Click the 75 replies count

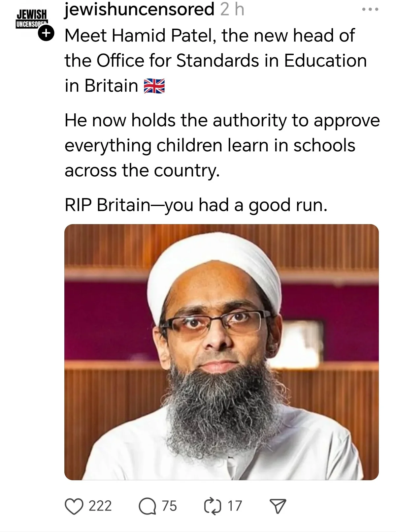[x=169, y=506]
